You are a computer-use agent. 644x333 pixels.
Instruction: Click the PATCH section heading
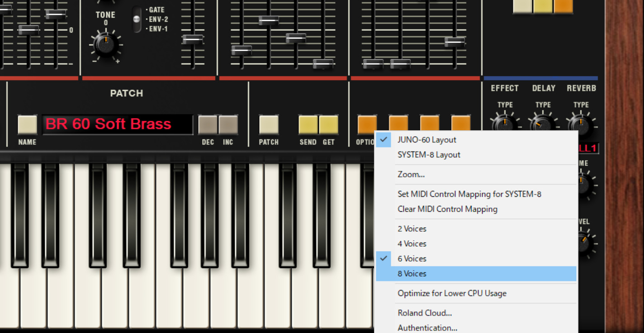click(x=127, y=93)
